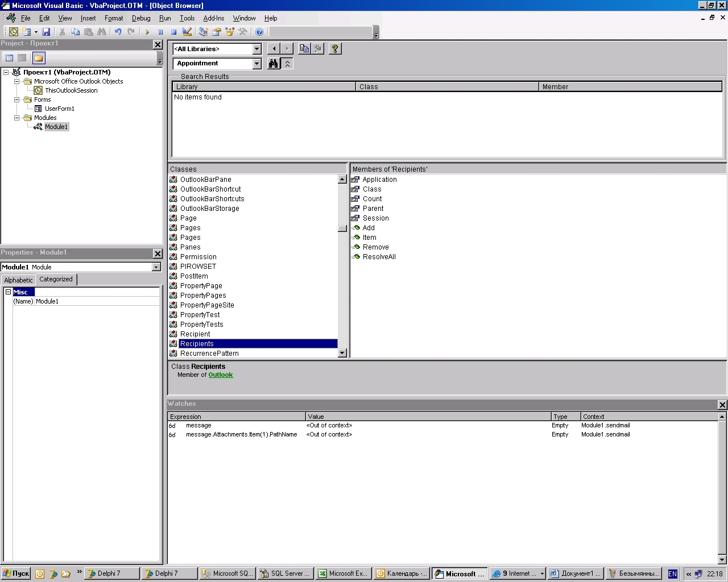Open the Project Explorer toolbar icon
This screenshot has width=728, height=582.
pos(203,32)
